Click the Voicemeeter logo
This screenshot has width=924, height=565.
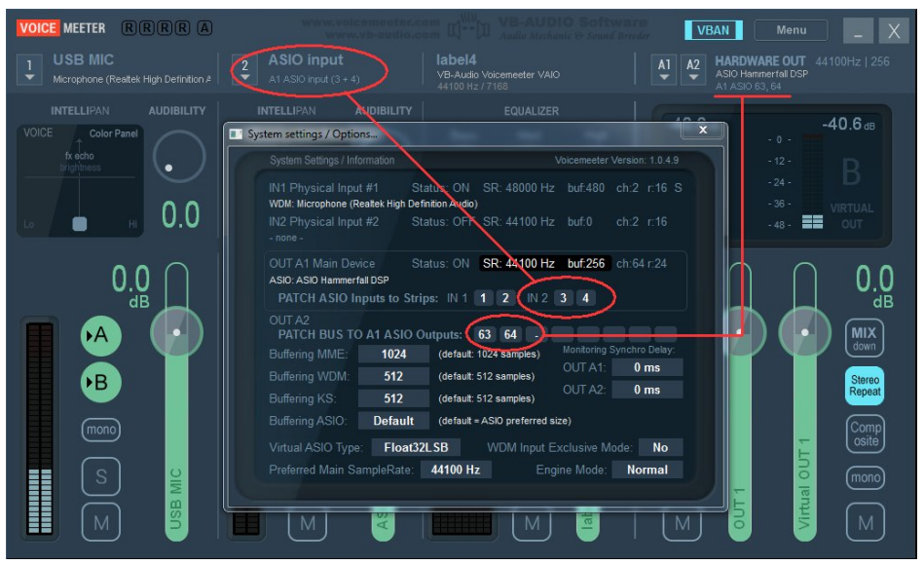(60, 28)
